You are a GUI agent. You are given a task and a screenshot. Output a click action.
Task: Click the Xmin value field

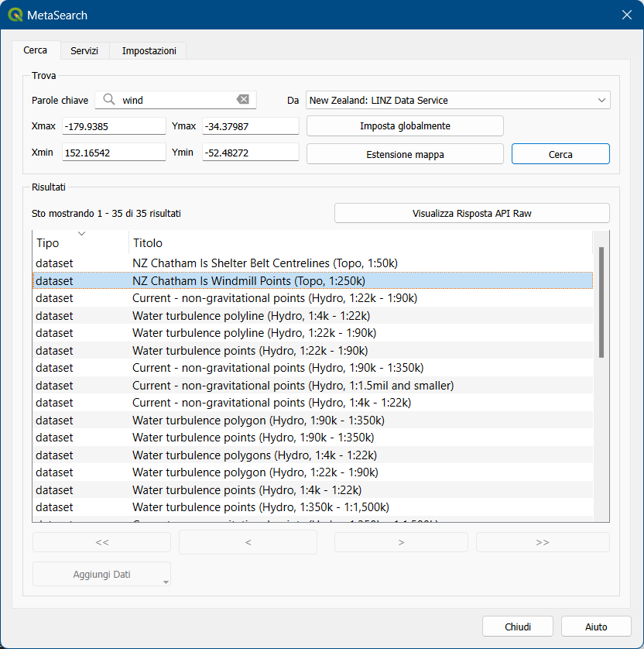(x=114, y=153)
